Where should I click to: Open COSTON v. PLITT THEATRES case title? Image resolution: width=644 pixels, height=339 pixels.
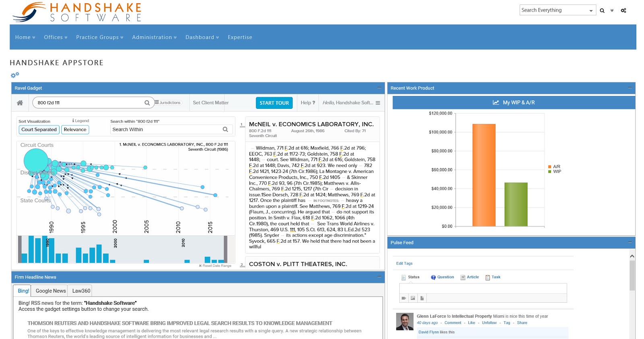pos(298,264)
